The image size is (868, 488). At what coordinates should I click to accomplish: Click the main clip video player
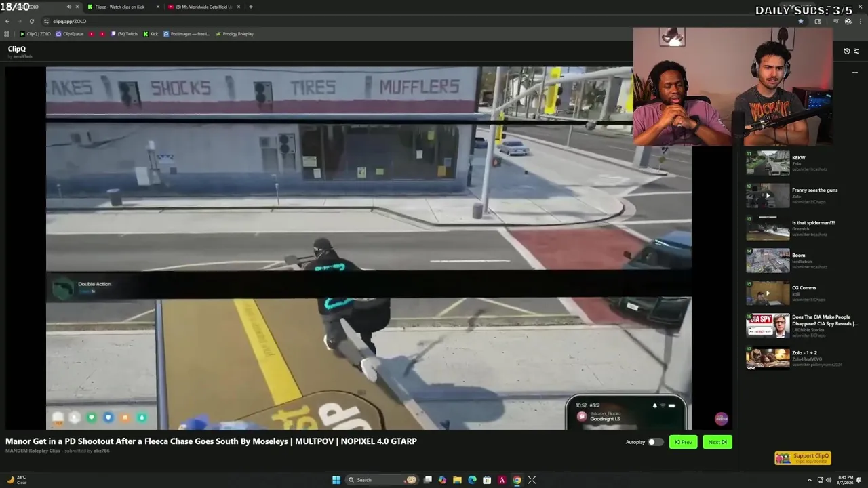[x=369, y=248]
